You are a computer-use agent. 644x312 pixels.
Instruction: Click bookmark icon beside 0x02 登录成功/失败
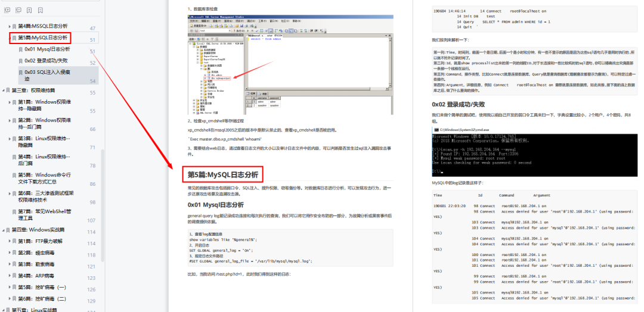tap(21, 61)
